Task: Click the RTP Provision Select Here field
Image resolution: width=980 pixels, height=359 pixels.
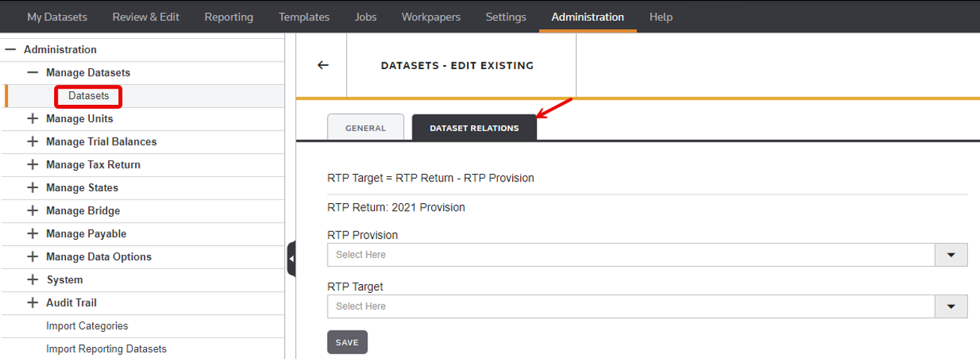Action: tap(630, 255)
